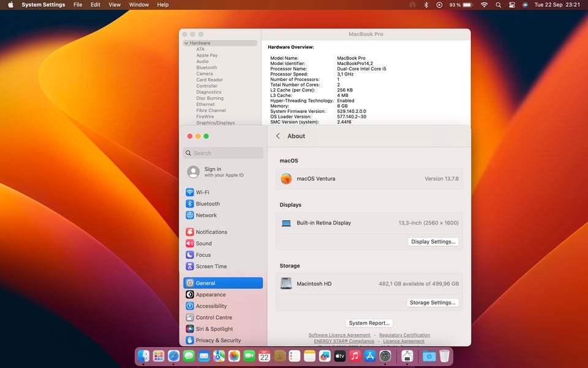Select Graphics/Displays in the Hardware list
This screenshot has width=588, height=368.
point(216,123)
